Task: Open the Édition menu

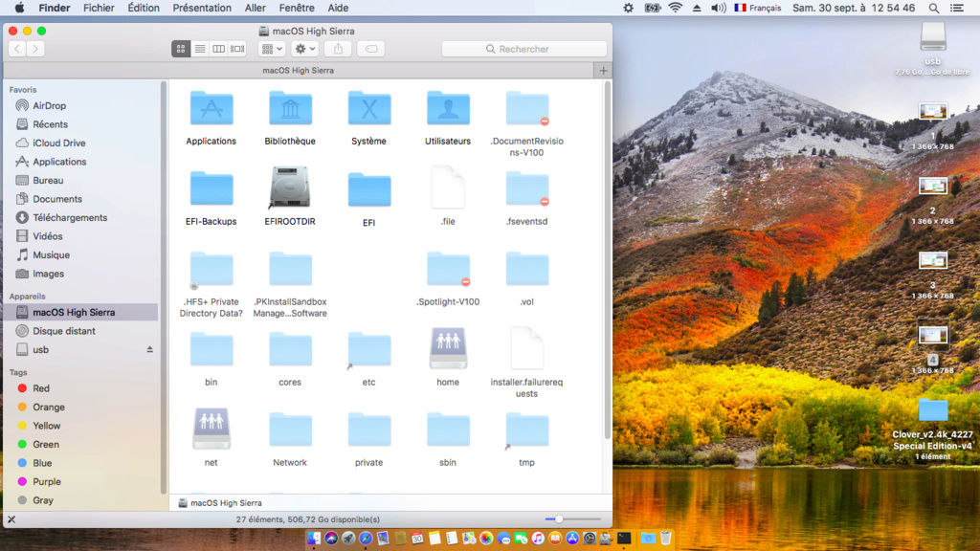Action: coord(144,8)
